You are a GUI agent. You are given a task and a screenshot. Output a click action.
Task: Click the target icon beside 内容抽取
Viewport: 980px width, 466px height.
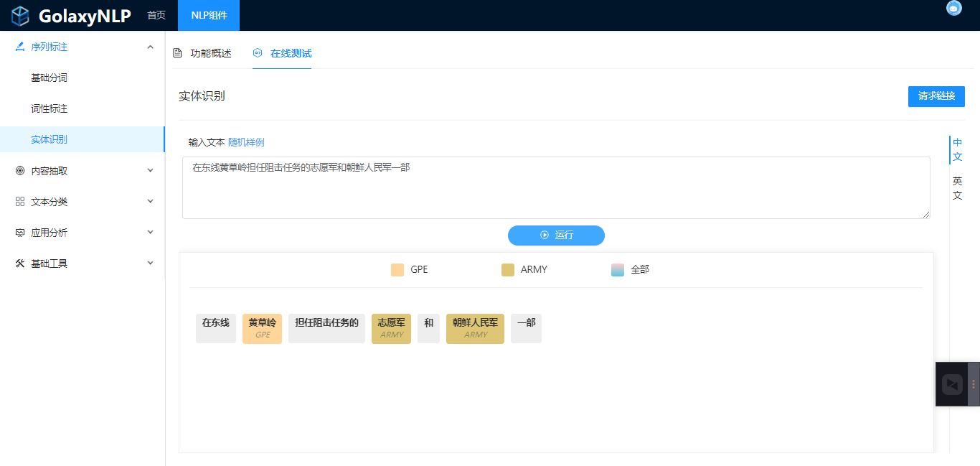(20, 171)
